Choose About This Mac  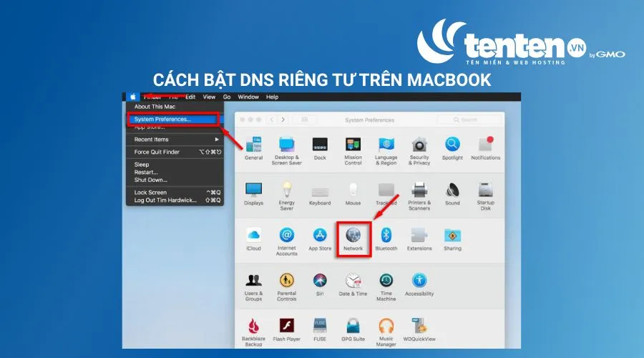(155, 107)
